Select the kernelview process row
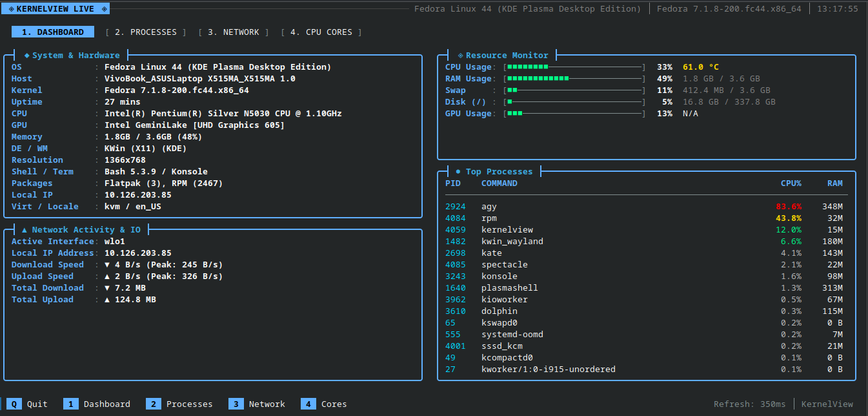Image resolution: width=868 pixels, height=416 pixels. click(x=644, y=229)
